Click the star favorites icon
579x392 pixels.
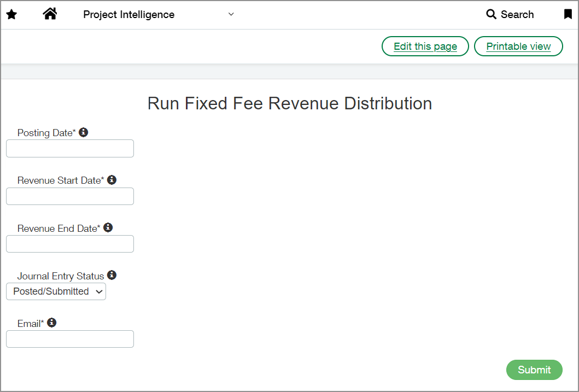coord(11,14)
